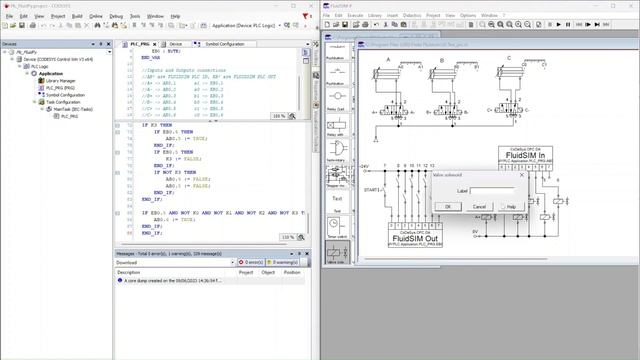Click the FluidSIM Paste toolbar icon

(x=404, y=25)
